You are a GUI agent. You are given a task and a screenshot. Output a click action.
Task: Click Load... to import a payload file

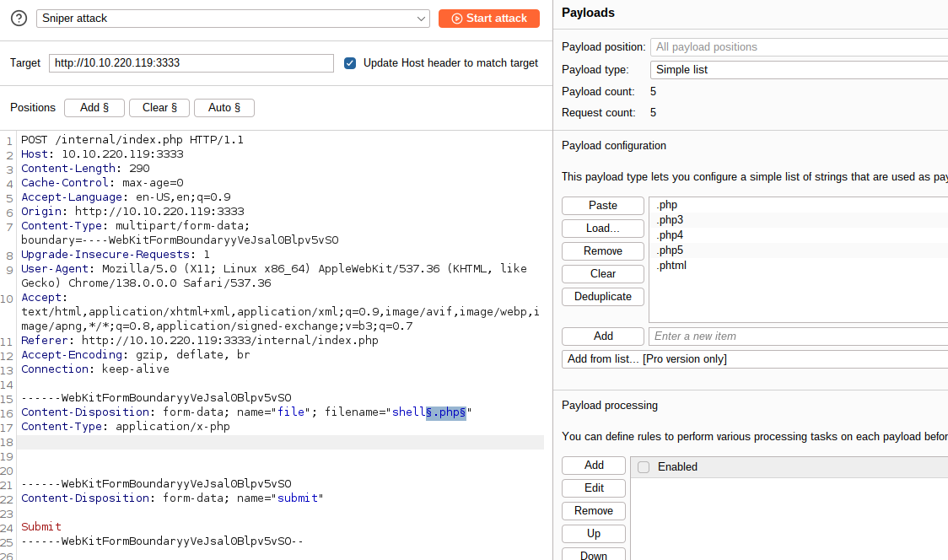(x=603, y=229)
